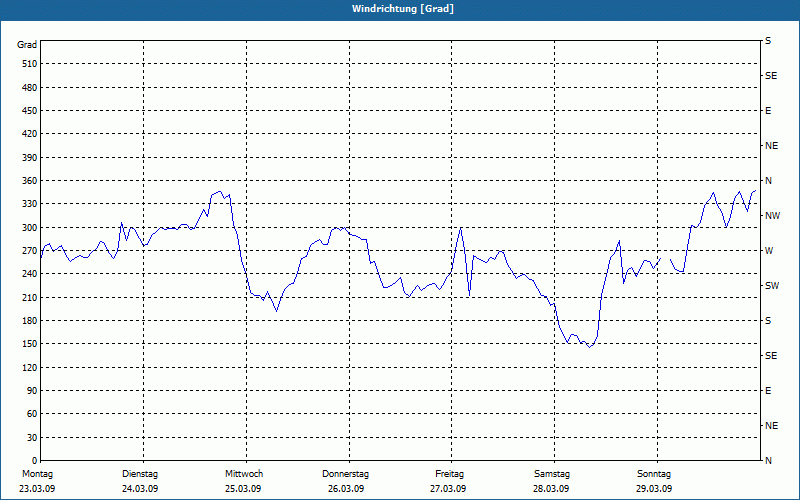
Task: Select the Montag day label
Action: coord(37,474)
